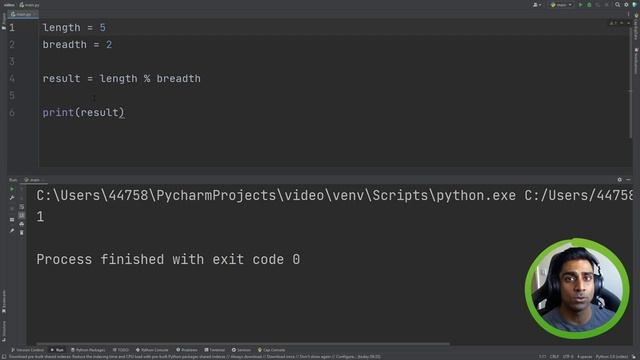This screenshot has width=640, height=360.
Task: Click the CRLF line separator status entry
Action: (554, 357)
